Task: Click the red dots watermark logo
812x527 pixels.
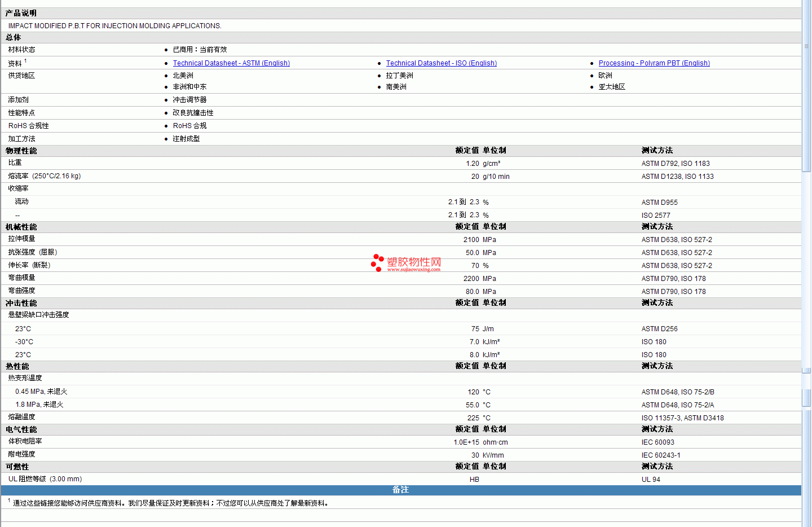Action: (377, 262)
